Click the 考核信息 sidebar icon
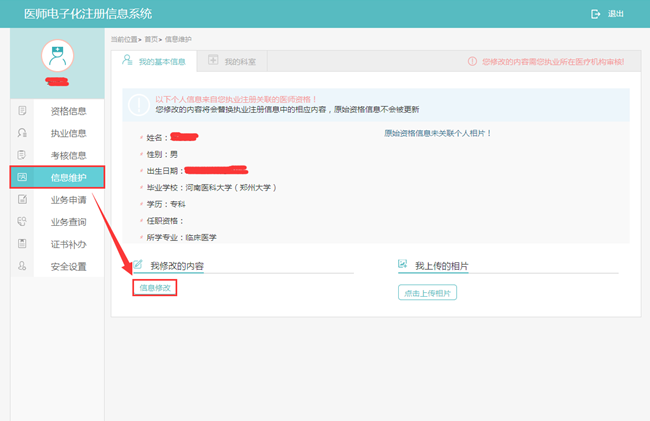Image resolution: width=650 pixels, height=421 pixels. 22,155
